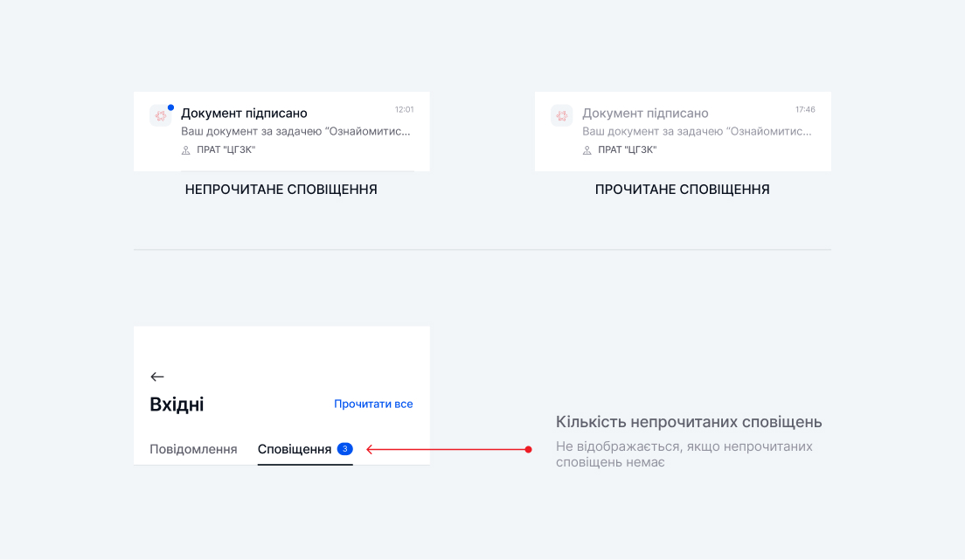
Task: Click the blue unread dot indicator
Action: [170, 107]
